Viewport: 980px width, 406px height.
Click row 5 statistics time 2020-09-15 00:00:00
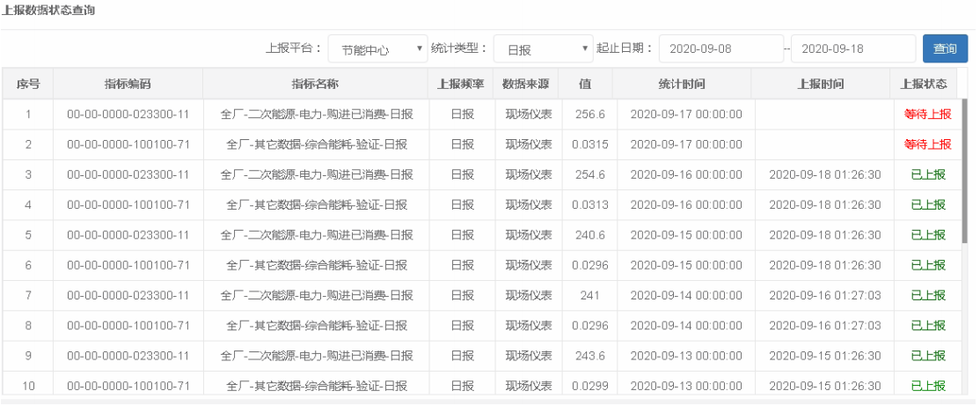pos(686,235)
